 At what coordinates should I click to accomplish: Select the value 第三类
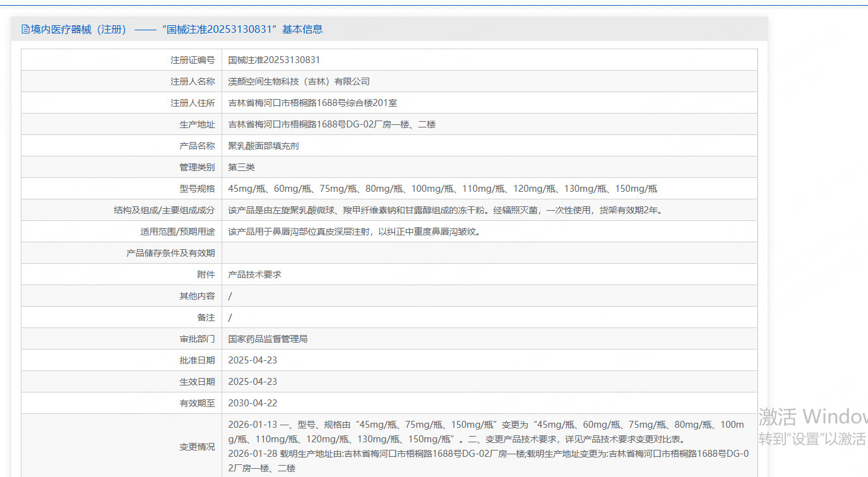point(241,167)
